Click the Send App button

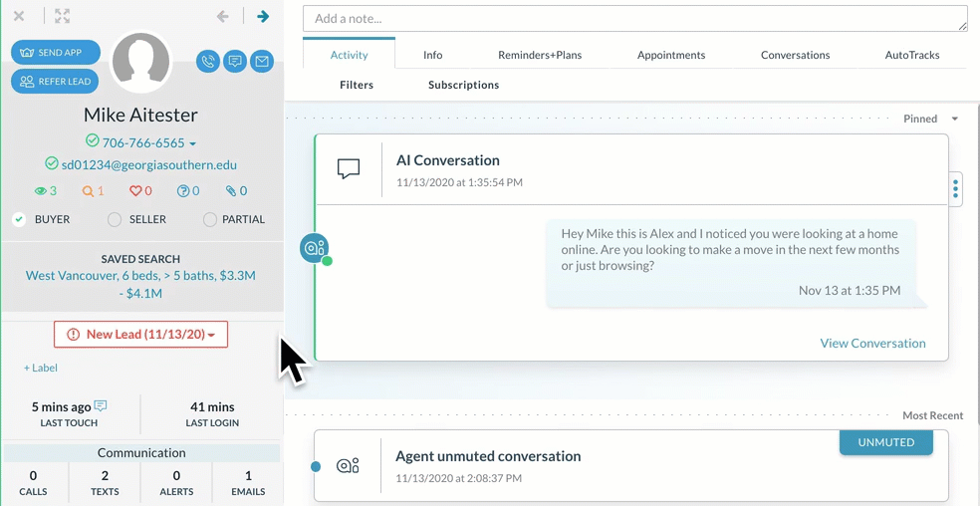[56, 53]
